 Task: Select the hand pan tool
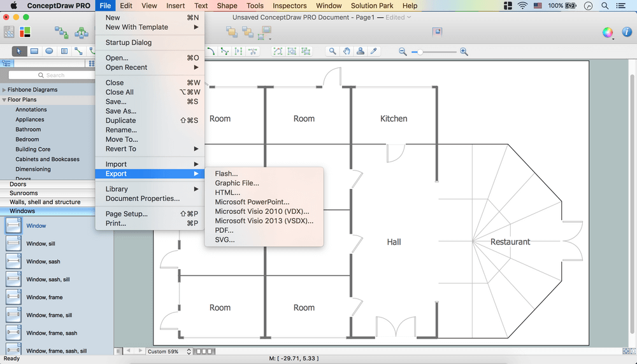(x=346, y=51)
